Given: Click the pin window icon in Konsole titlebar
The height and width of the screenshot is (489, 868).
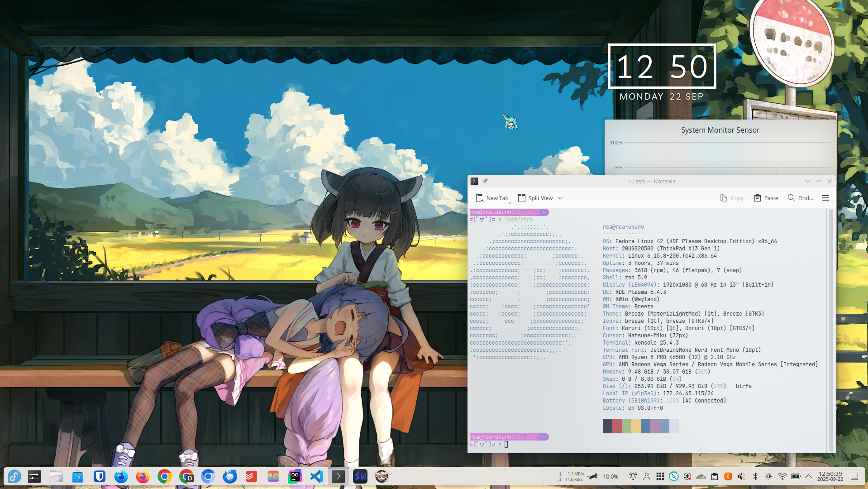Looking at the screenshot, I should click(x=485, y=181).
